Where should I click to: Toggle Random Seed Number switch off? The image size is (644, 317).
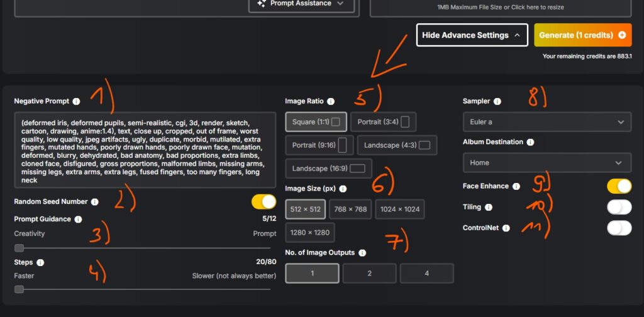click(x=264, y=202)
